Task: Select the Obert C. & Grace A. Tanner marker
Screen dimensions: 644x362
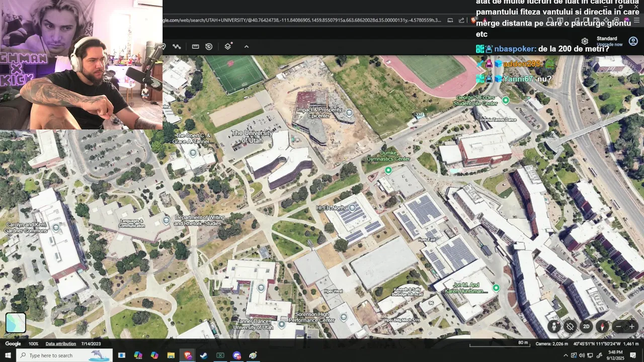Action: [193, 152]
